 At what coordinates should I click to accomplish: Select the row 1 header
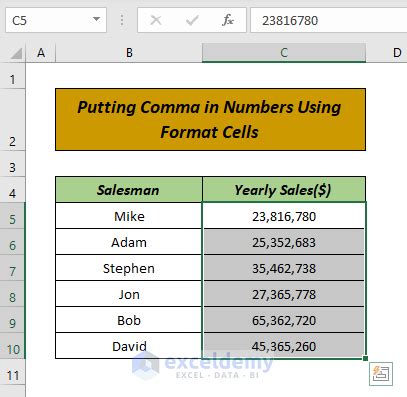click(12, 76)
